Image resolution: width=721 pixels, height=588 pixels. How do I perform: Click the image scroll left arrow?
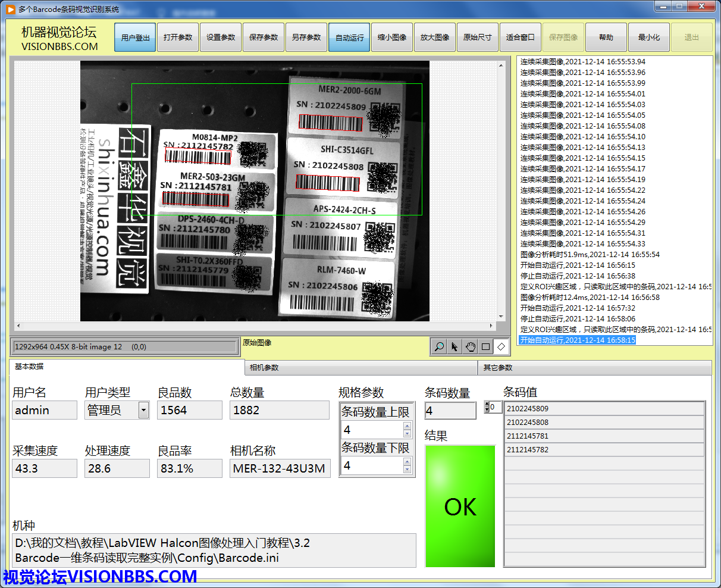tap(18, 326)
